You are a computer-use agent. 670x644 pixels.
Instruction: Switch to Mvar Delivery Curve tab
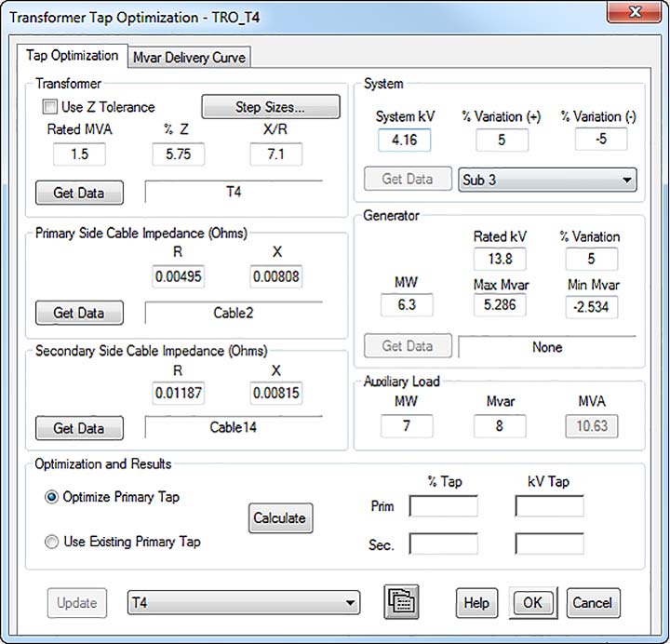pyautogui.click(x=189, y=57)
